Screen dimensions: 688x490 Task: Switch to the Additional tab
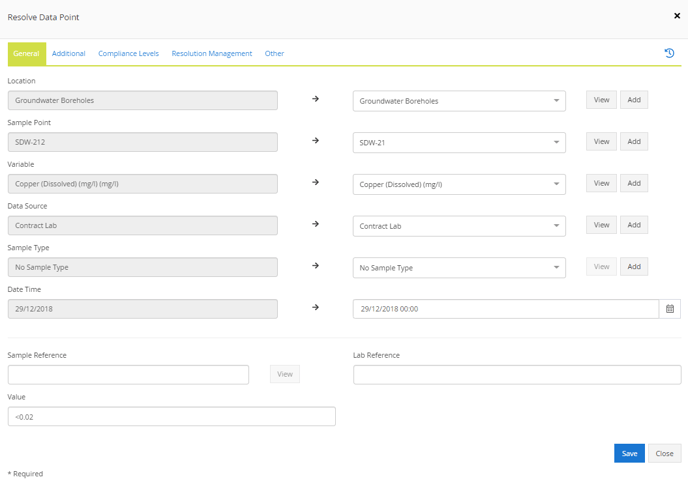(68, 54)
